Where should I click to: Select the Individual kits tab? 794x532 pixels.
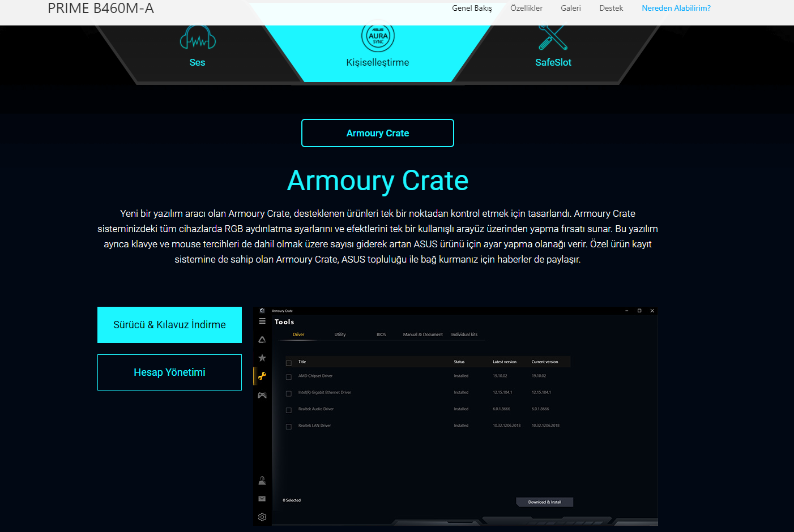tap(464, 334)
